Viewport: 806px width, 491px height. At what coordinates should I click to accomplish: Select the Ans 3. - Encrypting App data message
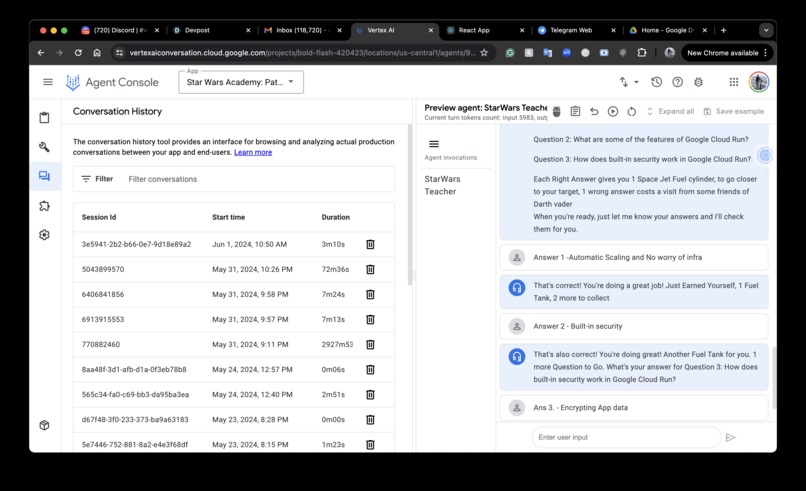(x=634, y=408)
